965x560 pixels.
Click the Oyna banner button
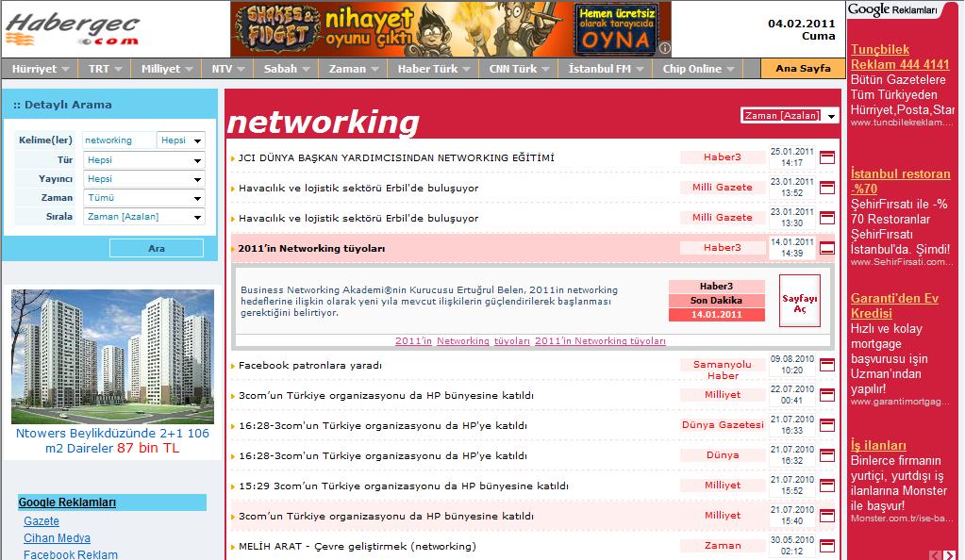[x=616, y=29]
